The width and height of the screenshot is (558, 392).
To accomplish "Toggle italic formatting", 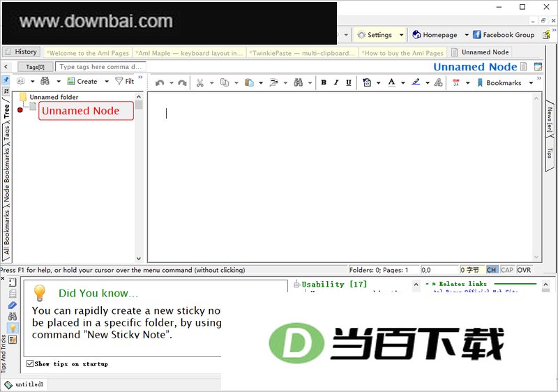I will pos(336,82).
